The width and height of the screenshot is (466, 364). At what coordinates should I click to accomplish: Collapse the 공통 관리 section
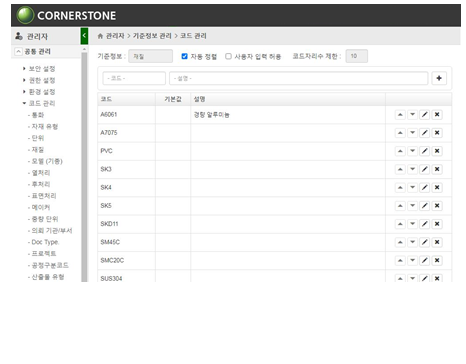pyautogui.click(x=19, y=52)
